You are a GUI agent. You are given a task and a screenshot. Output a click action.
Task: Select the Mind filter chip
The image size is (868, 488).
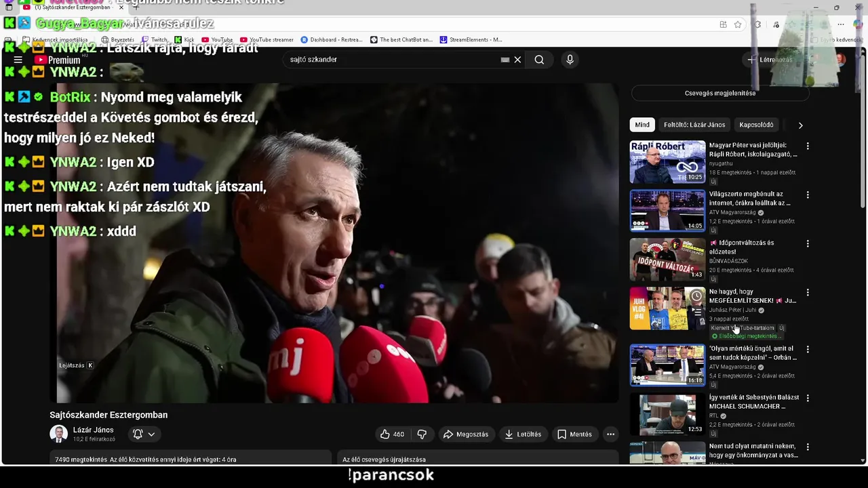pyautogui.click(x=642, y=125)
